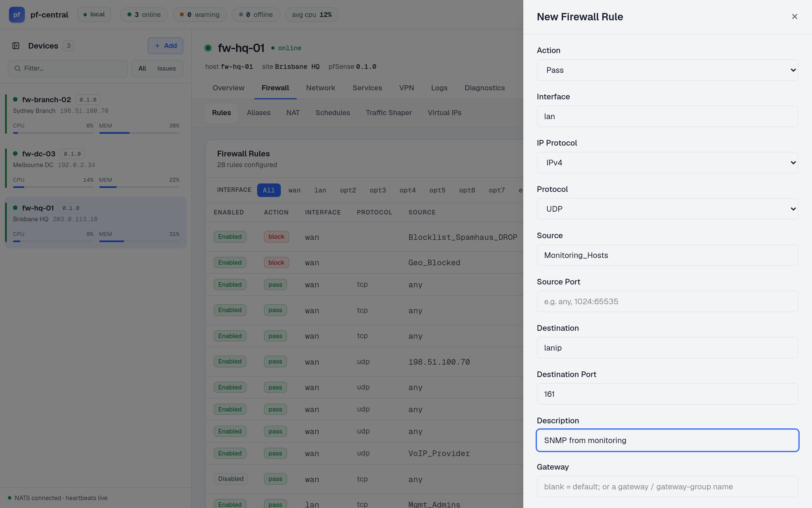Focus the Gateway input field
Viewport: 812px width, 508px height.
click(667, 487)
